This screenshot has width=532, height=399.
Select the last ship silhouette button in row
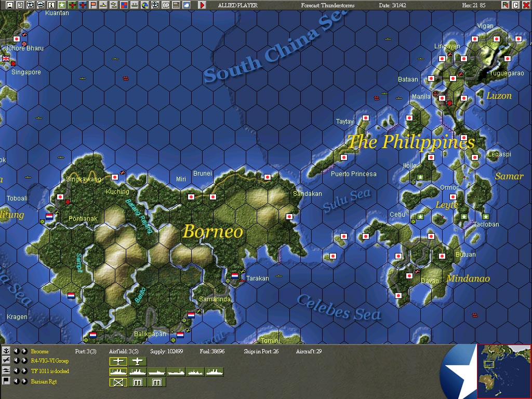215,372
